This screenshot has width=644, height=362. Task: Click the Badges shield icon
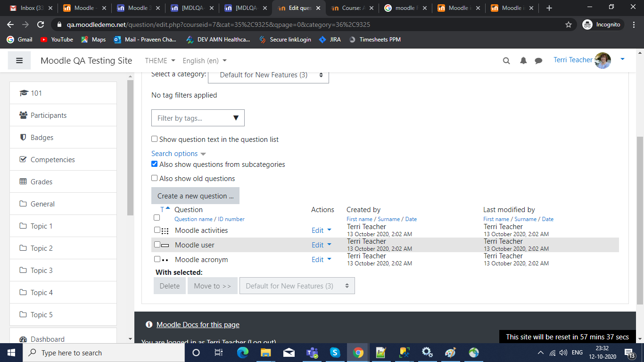point(23,138)
